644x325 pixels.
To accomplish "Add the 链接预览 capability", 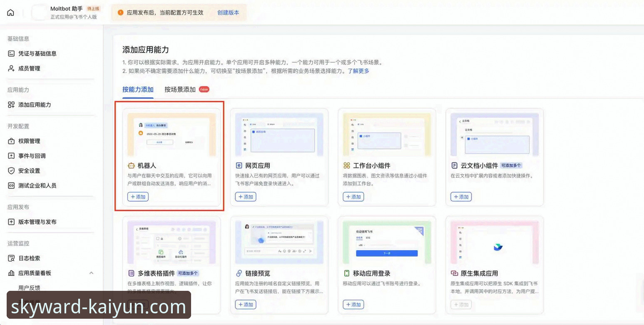I will [x=246, y=305].
